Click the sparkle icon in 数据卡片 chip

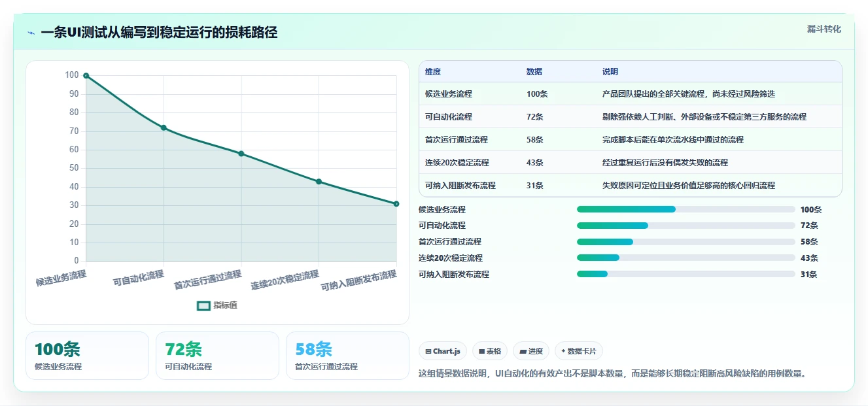[x=563, y=351]
